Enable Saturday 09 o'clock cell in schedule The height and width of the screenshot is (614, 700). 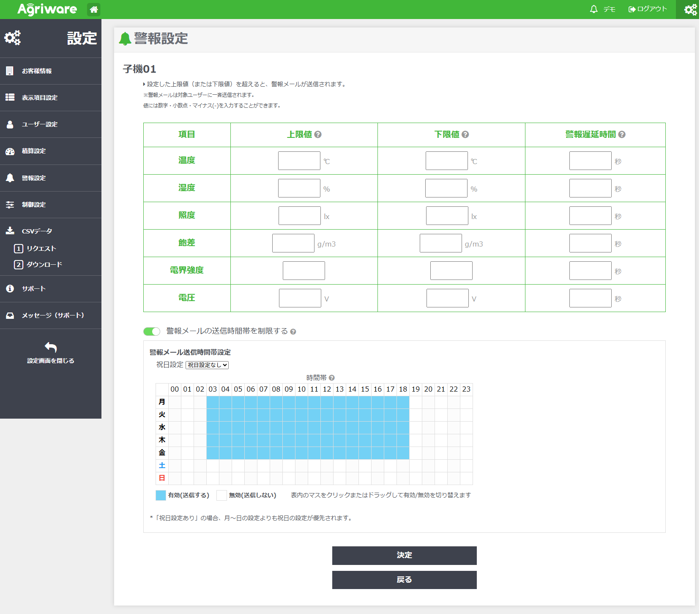tap(289, 466)
